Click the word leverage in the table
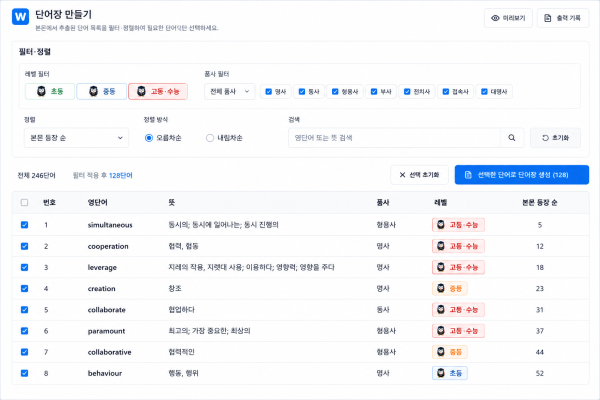600x400 pixels. pyautogui.click(x=102, y=268)
